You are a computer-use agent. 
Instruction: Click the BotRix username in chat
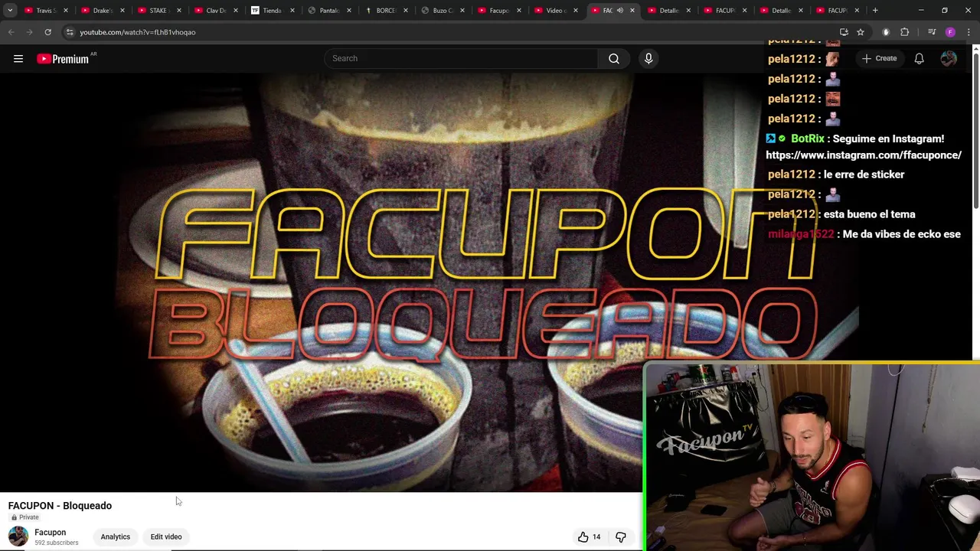pyautogui.click(x=808, y=139)
